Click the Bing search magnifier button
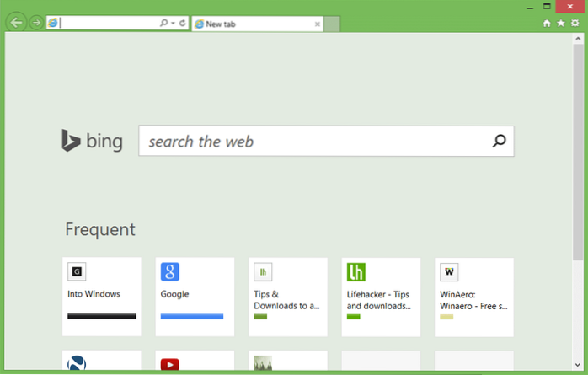Screen dimensions: 588x375 (x=499, y=142)
